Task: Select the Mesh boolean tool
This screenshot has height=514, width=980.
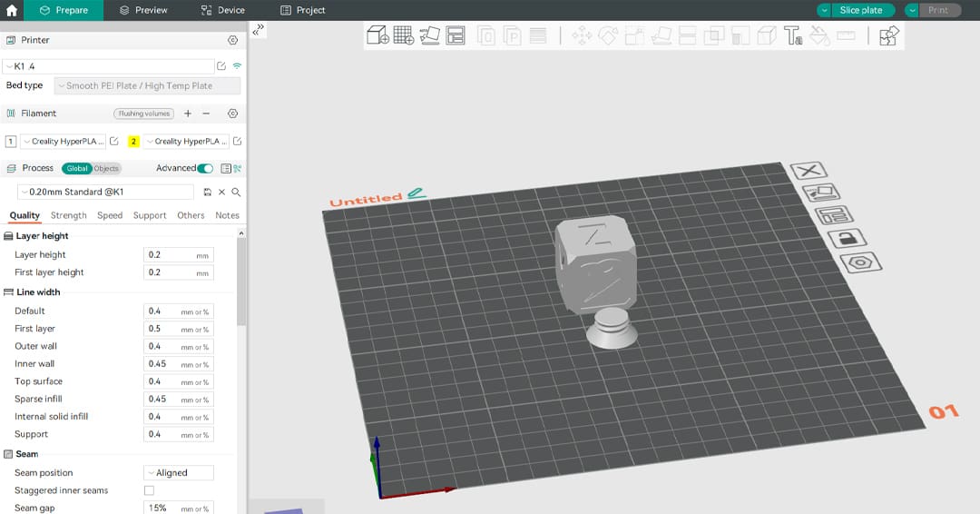Action: (x=714, y=35)
